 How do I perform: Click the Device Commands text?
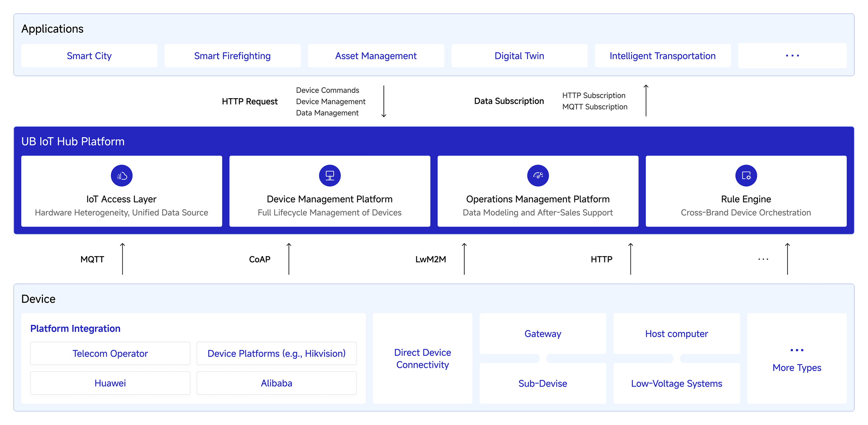(x=327, y=90)
